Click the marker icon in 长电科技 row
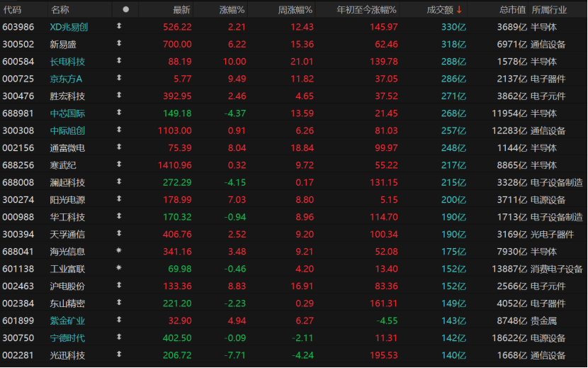The width and height of the screenshot is (588, 368). [x=119, y=60]
